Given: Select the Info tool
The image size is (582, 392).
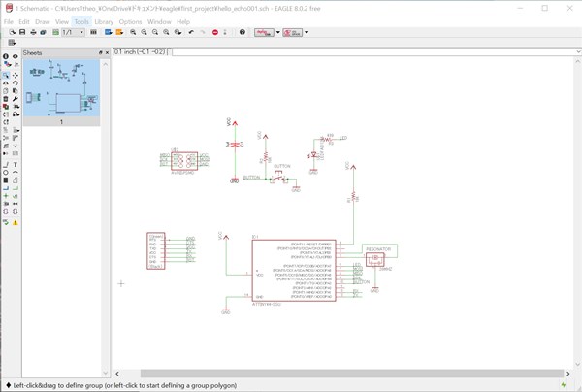Looking at the screenshot, I should 6,56.
